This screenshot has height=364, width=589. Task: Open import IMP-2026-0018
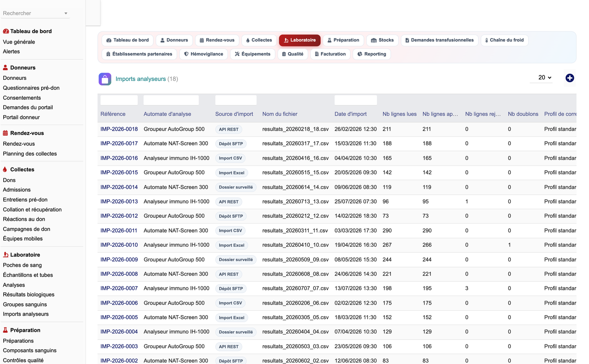coord(119,129)
